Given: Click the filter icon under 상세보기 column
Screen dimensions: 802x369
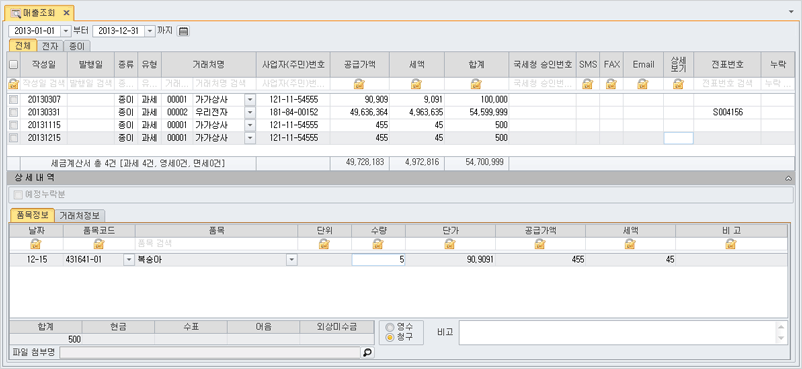Looking at the screenshot, I should [x=678, y=84].
